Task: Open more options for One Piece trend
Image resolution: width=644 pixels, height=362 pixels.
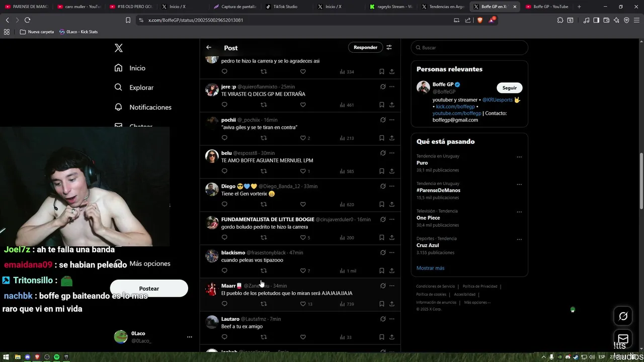Action: click(519, 212)
